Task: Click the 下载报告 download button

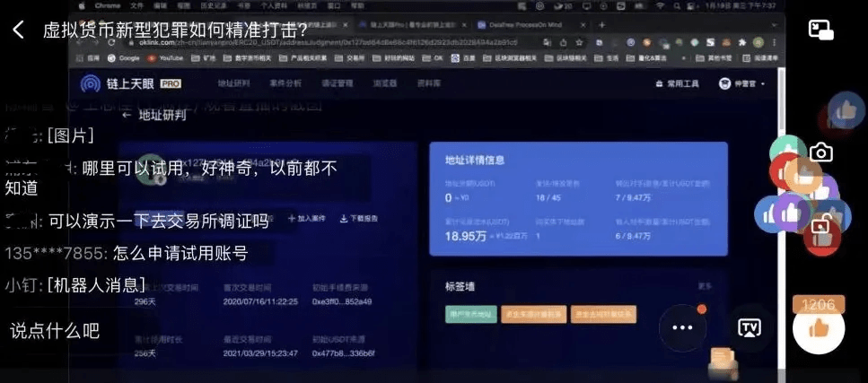Action: (358, 218)
